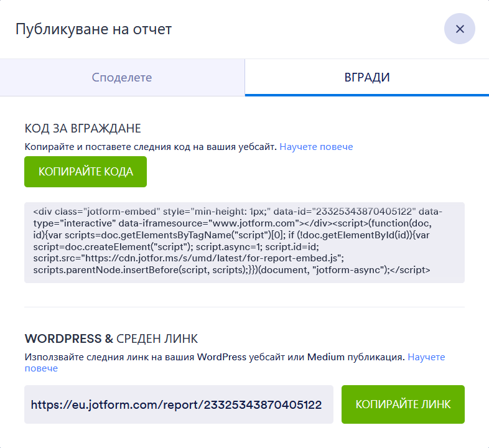The image size is (489, 448).
Task: Close the Публикуване на отчет dialog
Action: 459,29
